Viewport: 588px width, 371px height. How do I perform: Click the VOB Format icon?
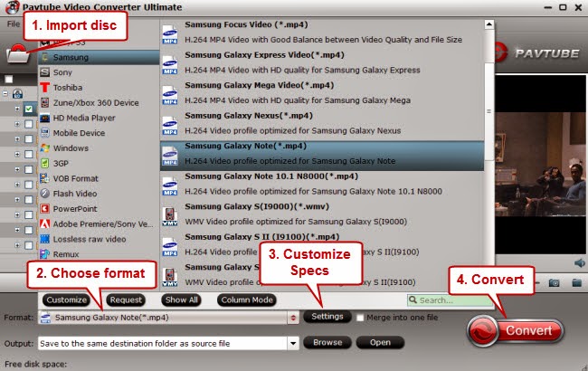tap(44, 178)
